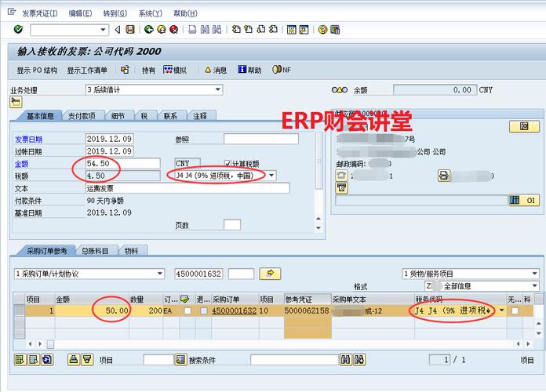Click the sort descending filter icon below table
Screen dimensions: 546x392
pos(87,360)
